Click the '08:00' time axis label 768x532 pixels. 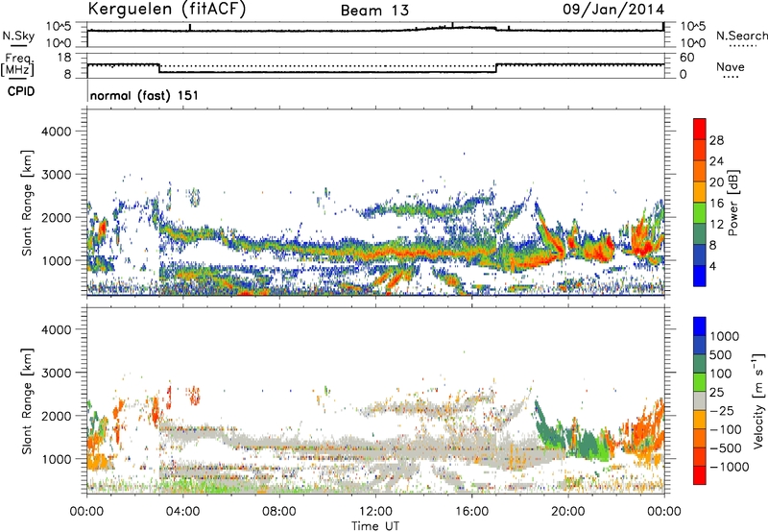[x=279, y=512]
